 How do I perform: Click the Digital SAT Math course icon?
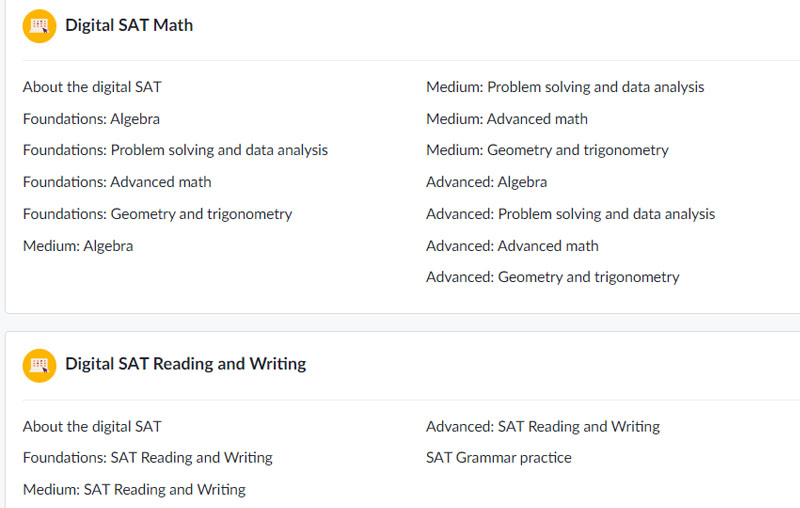coord(39,26)
